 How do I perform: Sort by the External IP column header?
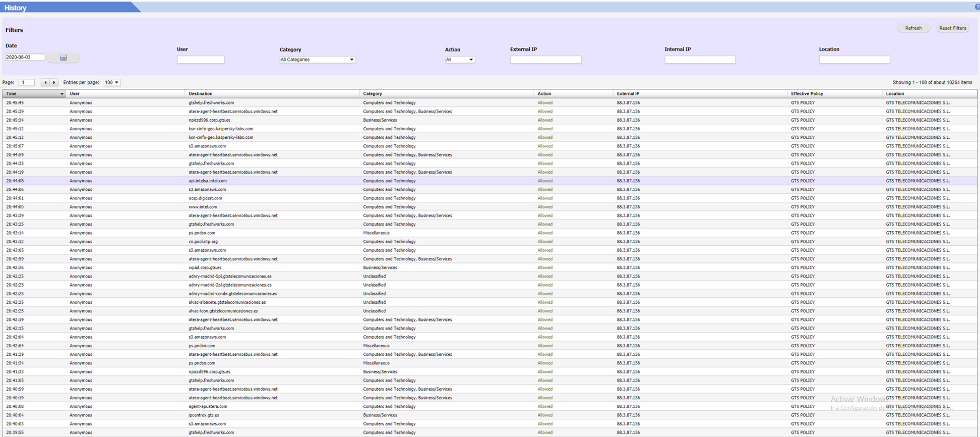click(700, 94)
